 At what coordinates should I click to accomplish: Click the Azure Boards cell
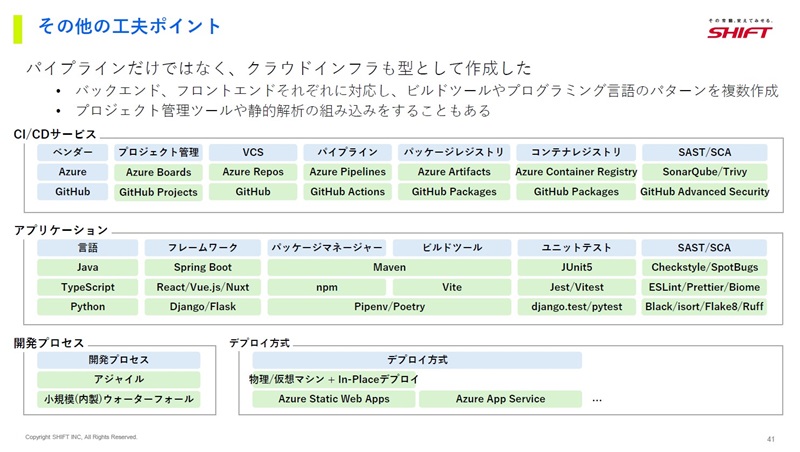click(x=158, y=172)
